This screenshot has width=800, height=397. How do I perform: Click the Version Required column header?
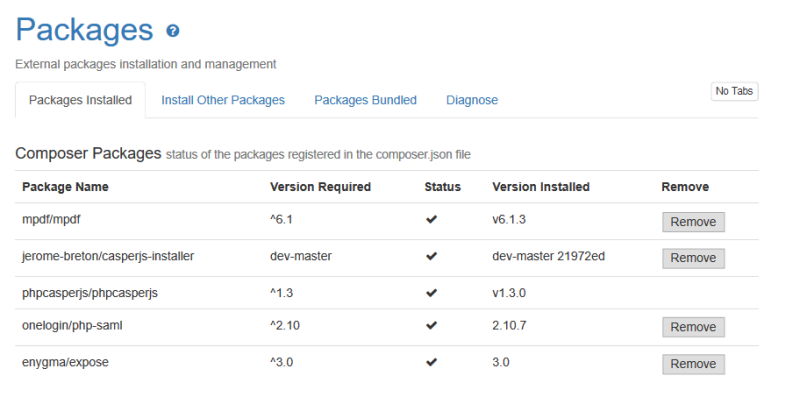click(320, 187)
